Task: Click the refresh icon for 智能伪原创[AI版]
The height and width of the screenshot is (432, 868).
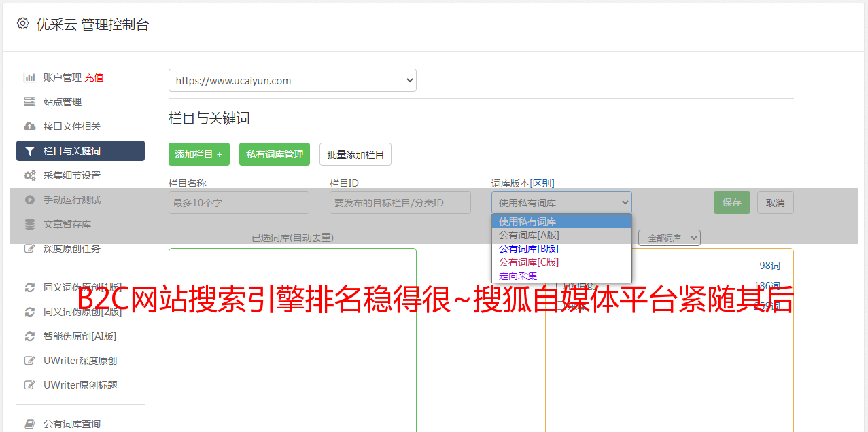Action: pyautogui.click(x=30, y=336)
